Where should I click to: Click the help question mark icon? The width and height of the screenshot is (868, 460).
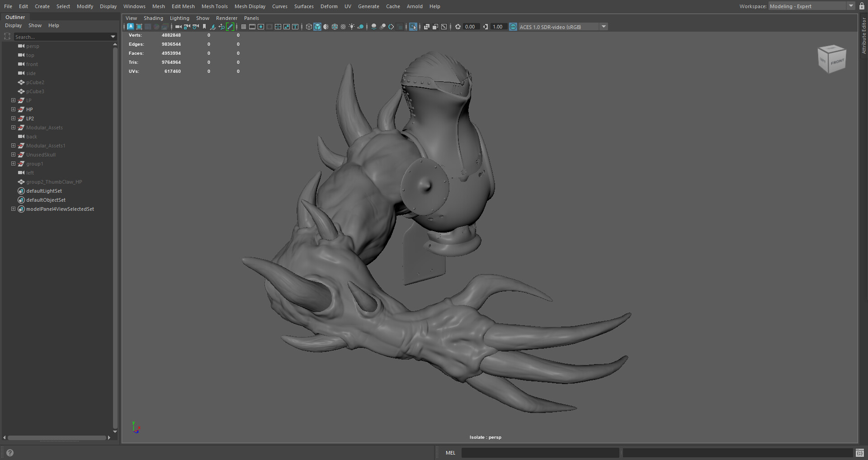10,453
